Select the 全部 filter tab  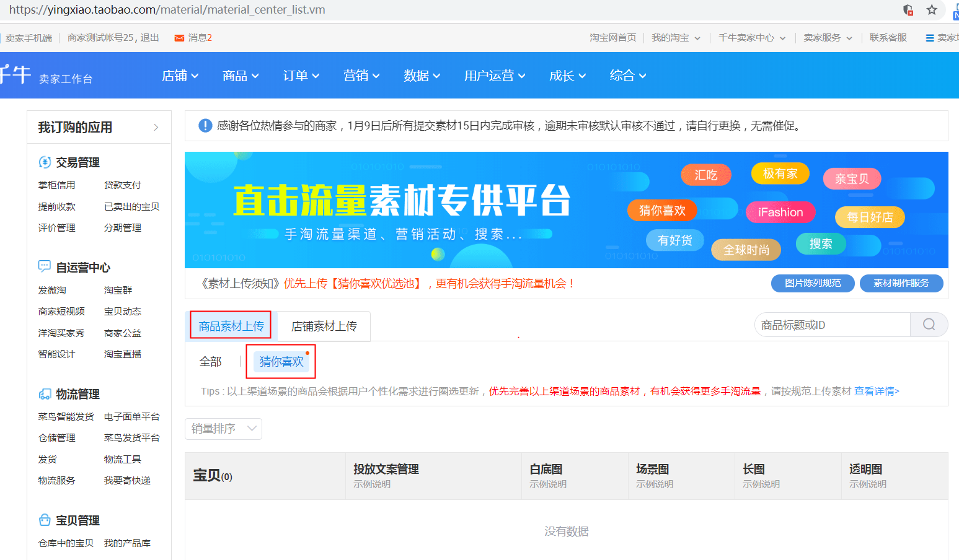tap(210, 362)
